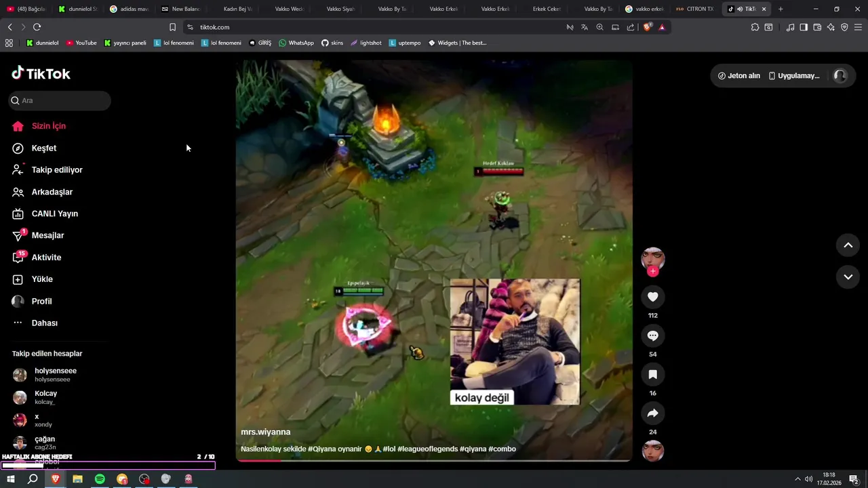Open Brave Shields lion icon
Viewport: 868px width, 488px height.
point(647,27)
